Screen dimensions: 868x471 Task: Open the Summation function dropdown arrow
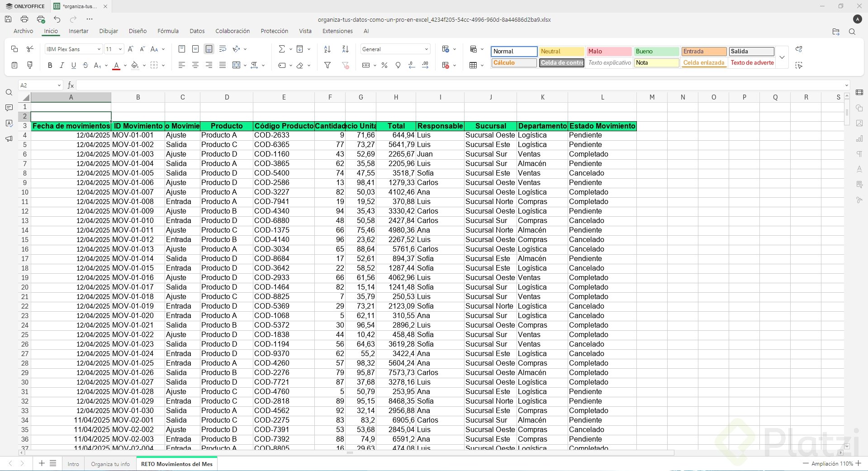(290, 49)
